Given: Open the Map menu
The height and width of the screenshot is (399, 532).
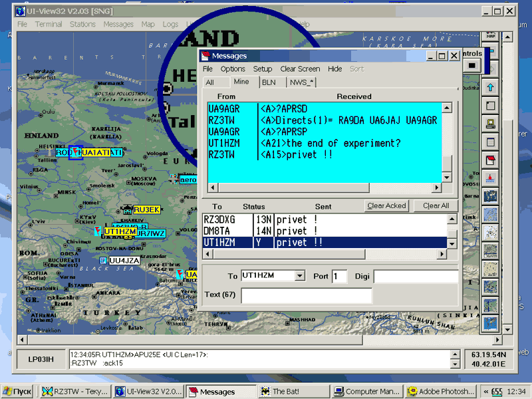Looking at the screenshot, I should (x=148, y=24).
